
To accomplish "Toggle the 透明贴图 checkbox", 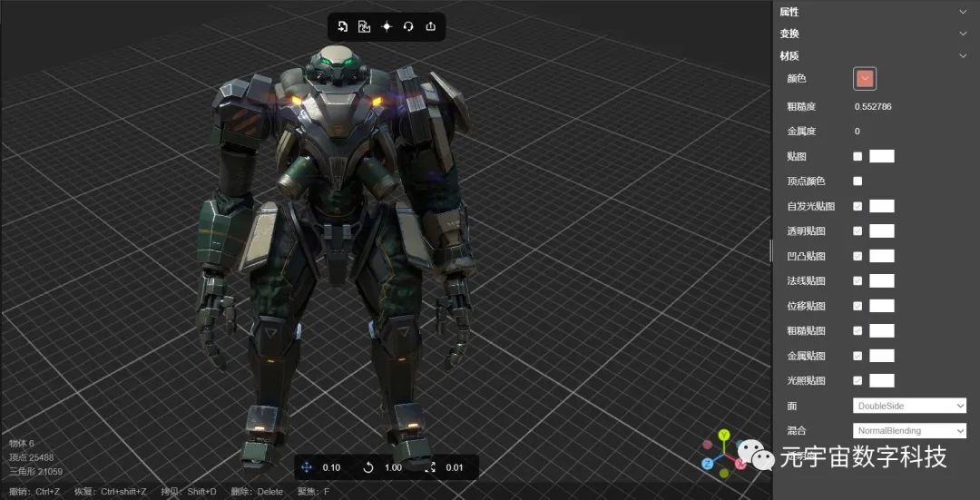I will point(857,231).
